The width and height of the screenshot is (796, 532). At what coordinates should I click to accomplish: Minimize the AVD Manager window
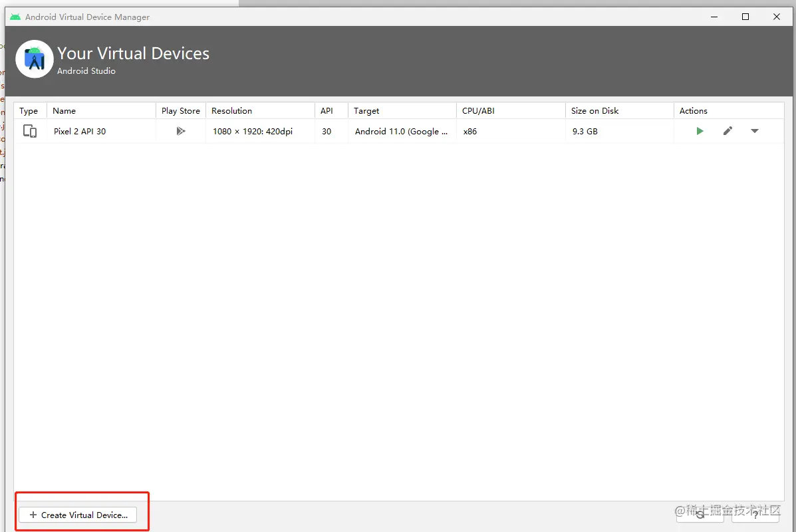(714, 17)
